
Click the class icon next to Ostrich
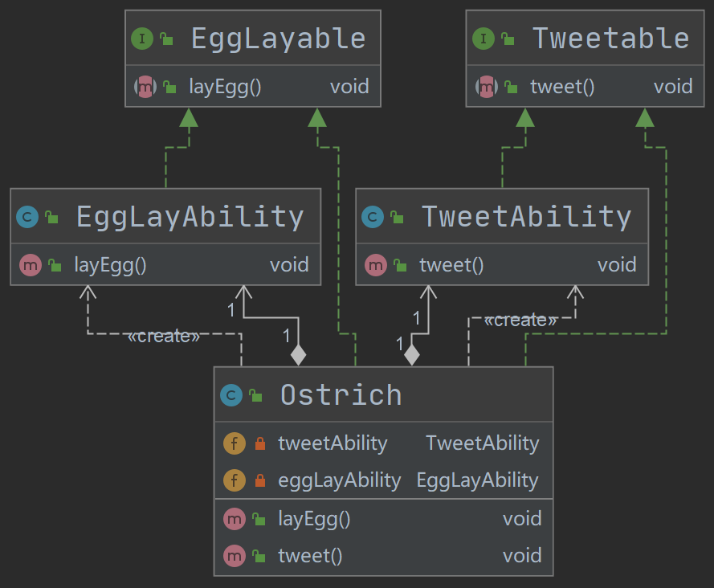[231, 395]
